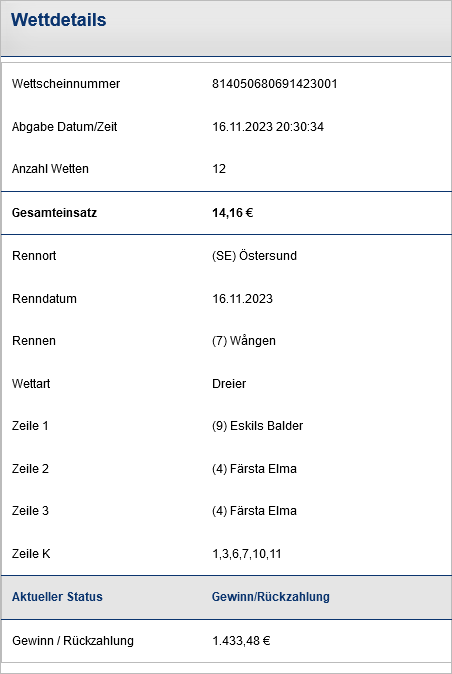Click the Abgabe Datum/Zeit value 16.11.2023 20:30:34
Image resolution: width=452 pixels, height=674 pixels.
coord(268,127)
